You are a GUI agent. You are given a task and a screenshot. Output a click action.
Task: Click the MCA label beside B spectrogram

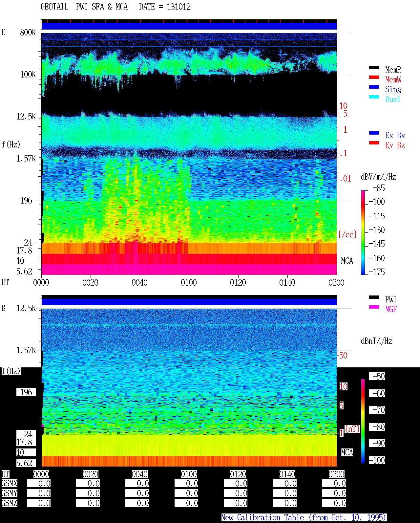pos(347,452)
